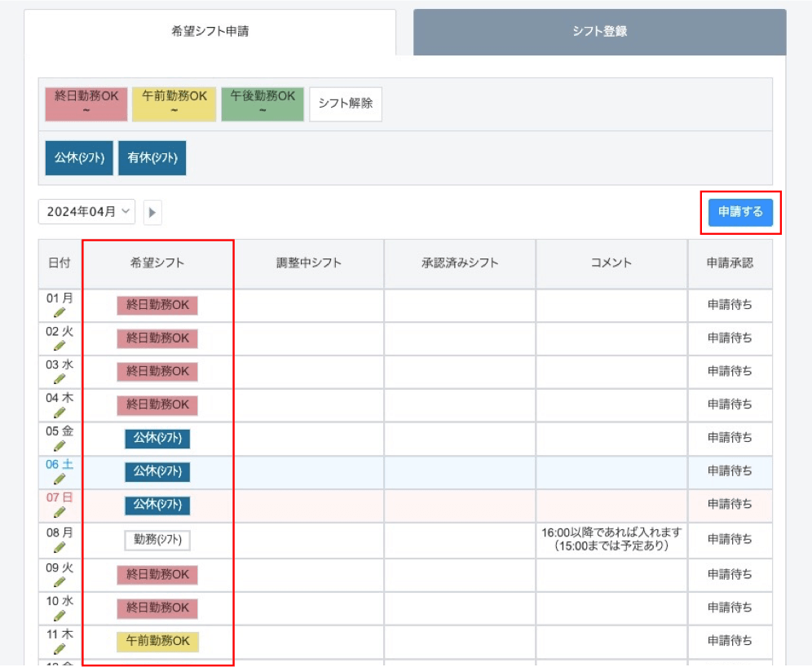Go to next month with arrow button
Screen dimensions: 812x667
pyautogui.click(x=152, y=212)
